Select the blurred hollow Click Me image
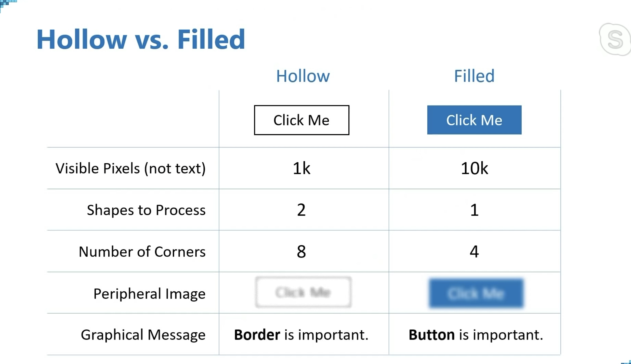Screen dimensions: 631x364 pyautogui.click(x=303, y=292)
